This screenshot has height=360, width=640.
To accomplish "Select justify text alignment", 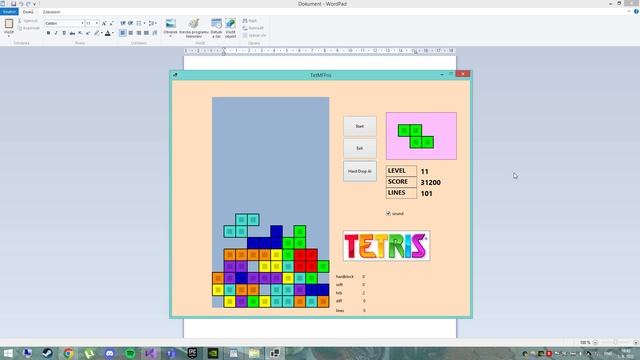I will (x=146, y=33).
